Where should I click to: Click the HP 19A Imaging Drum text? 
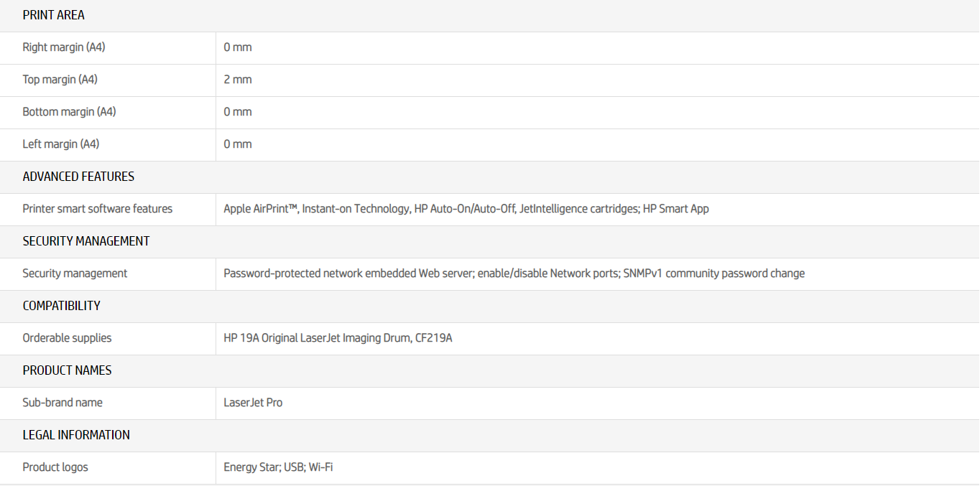(x=338, y=338)
